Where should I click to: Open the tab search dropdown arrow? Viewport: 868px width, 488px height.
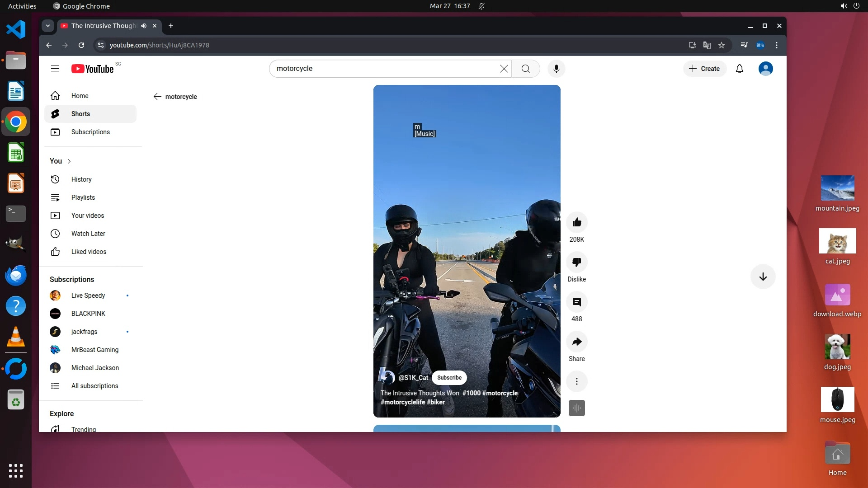[48, 26]
